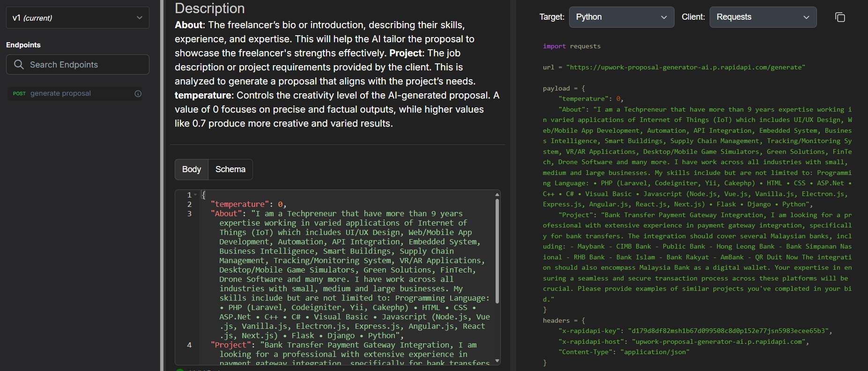Screen dimensions: 868x371
Task: Click the "payload = {" line
Action: pyautogui.click(x=564, y=88)
